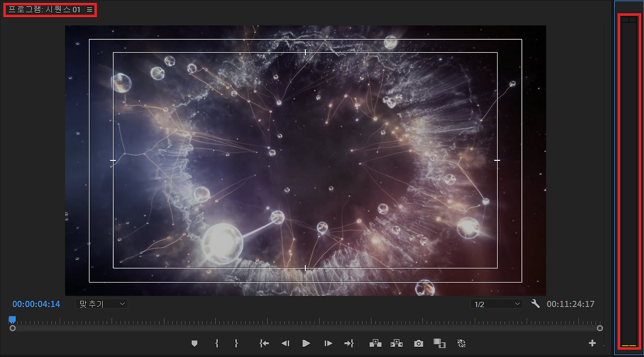Click the right zoom scroll bar handle
The width and height of the screenshot is (644, 357).
(600, 328)
